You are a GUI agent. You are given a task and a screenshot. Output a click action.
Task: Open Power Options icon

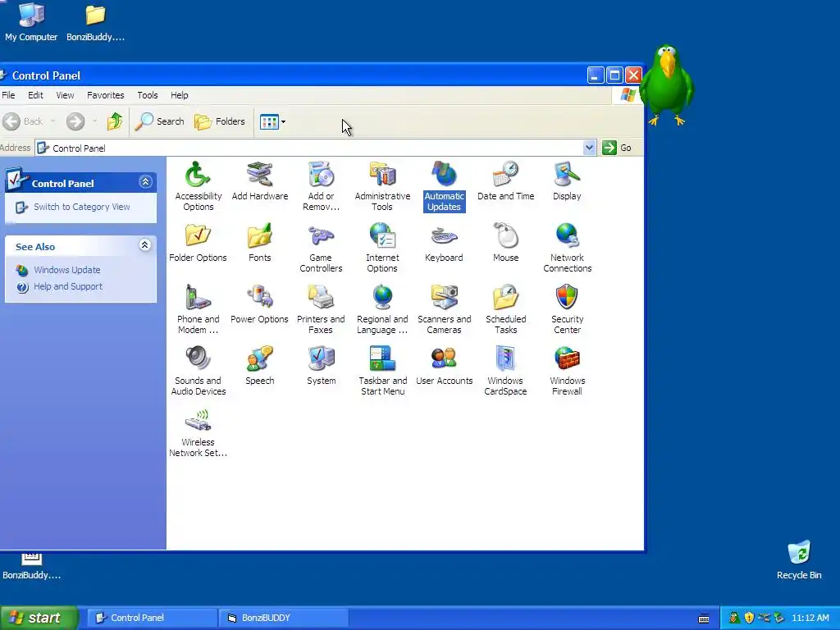tap(260, 304)
